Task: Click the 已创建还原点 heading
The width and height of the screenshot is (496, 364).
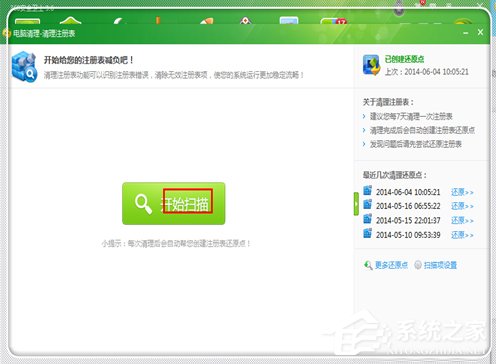Action: [x=404, y=59]
